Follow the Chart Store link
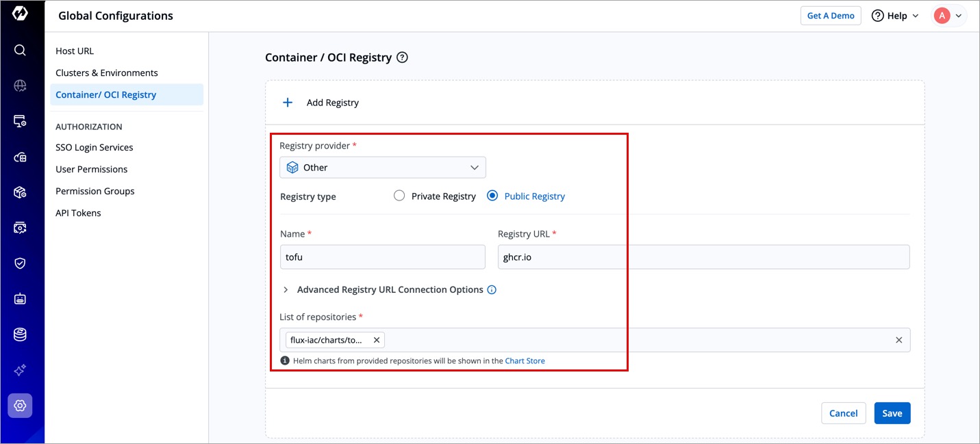Viewport: 980px width, 444px height. click(x=525, y=361)
